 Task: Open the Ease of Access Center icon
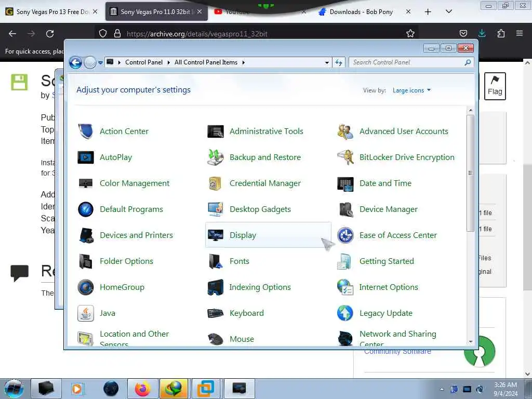pos(345,235)
